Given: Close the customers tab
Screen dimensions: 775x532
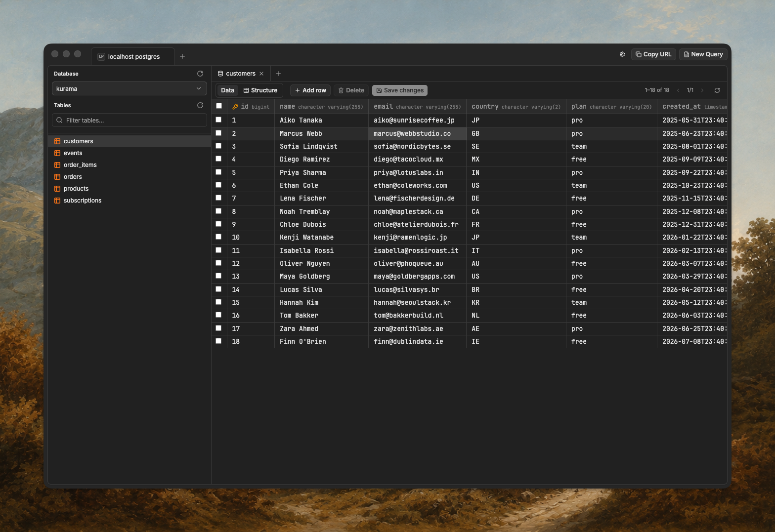Looking at the screenshot, I should click(x=261, y=74).
